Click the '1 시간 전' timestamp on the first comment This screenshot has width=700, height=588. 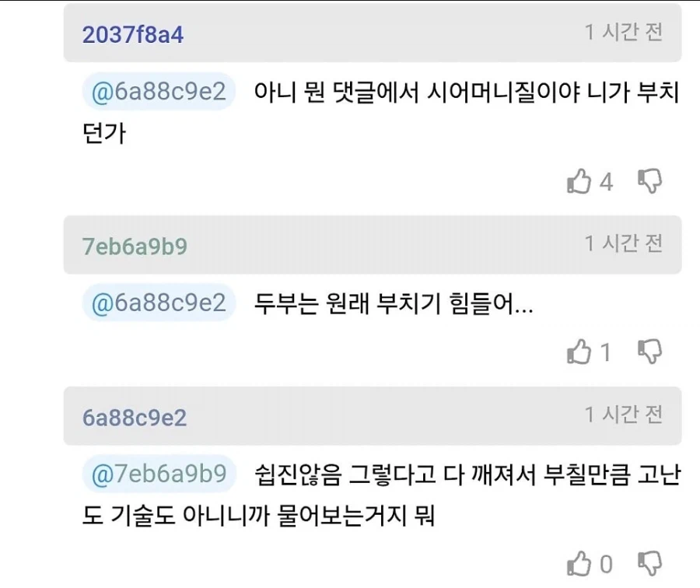click(x=622, y=33)
